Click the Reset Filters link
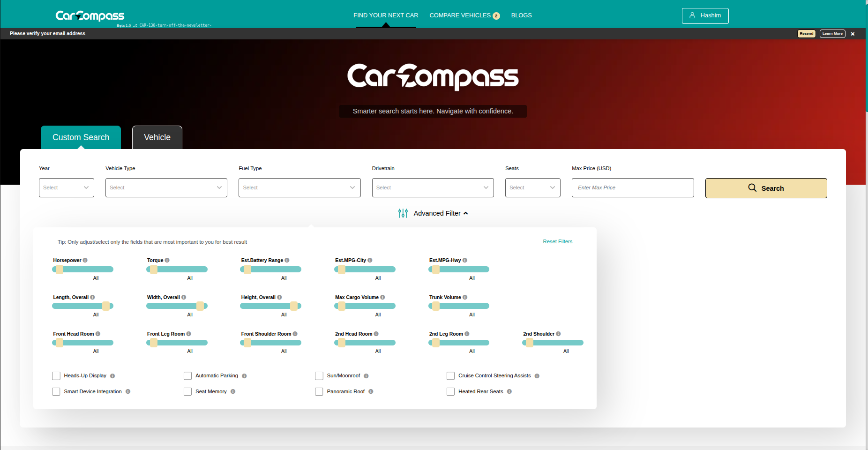The width and height of the screenshot is (868, 450). coord(557,241)
